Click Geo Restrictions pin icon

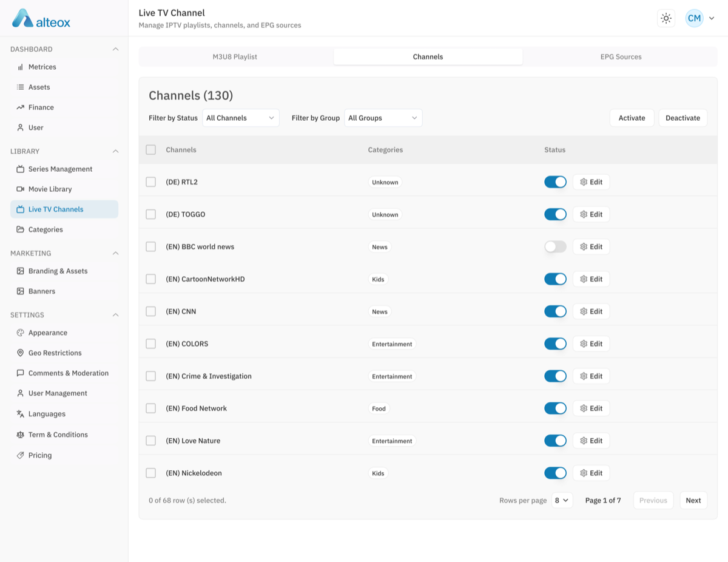coord(20,353)
